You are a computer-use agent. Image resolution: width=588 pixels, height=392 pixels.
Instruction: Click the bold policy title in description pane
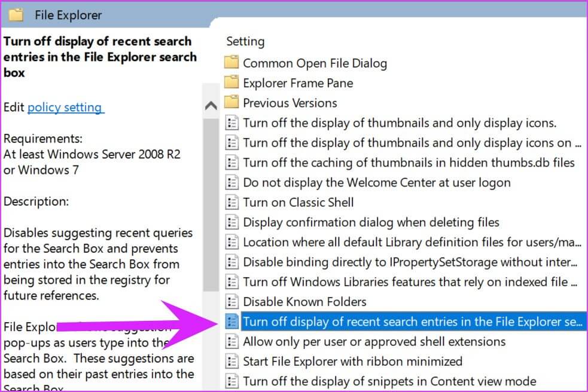(x=100, y=57)
